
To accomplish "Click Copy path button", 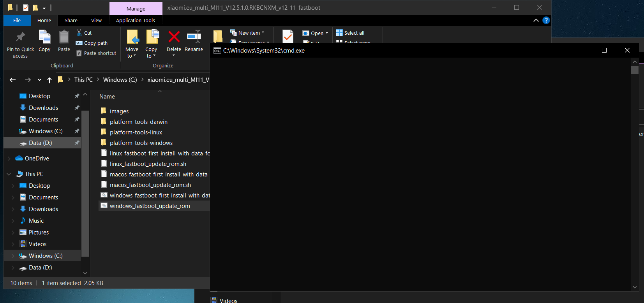I will coord(92,43).
